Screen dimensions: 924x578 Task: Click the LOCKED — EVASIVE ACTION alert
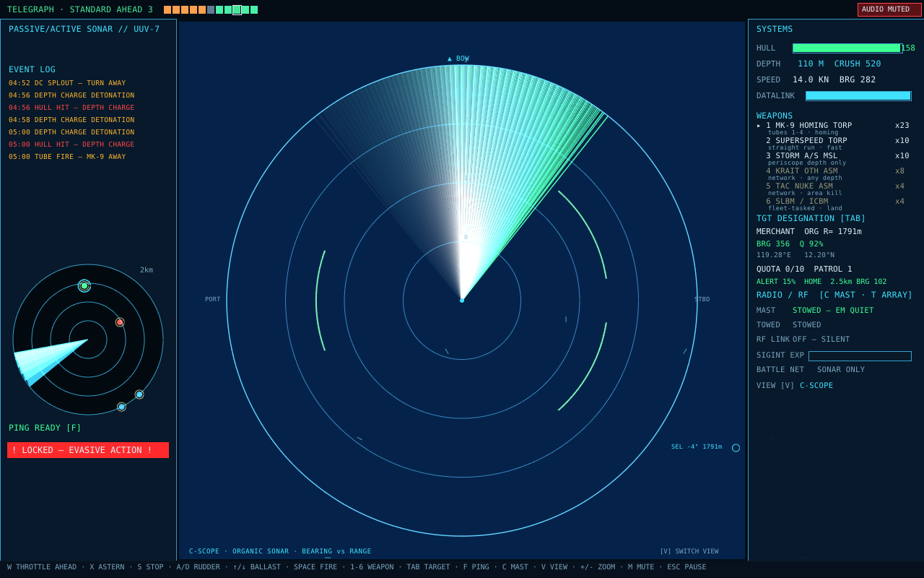pos(88,450)
